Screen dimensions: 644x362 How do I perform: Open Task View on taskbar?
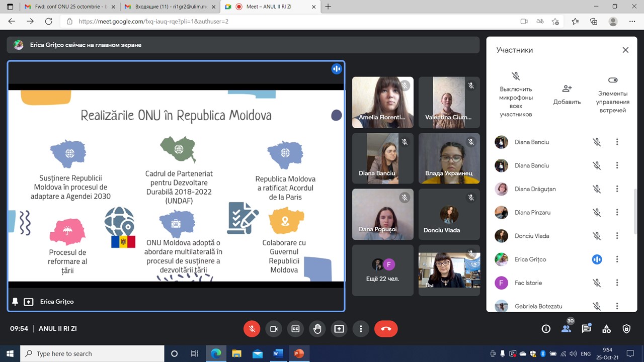[195, 353]
